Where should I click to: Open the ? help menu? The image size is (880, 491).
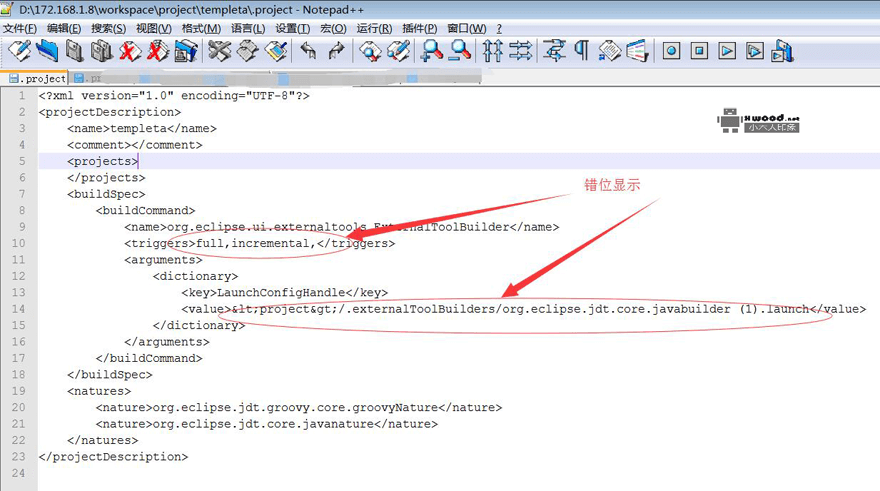(x=499, y=28)
